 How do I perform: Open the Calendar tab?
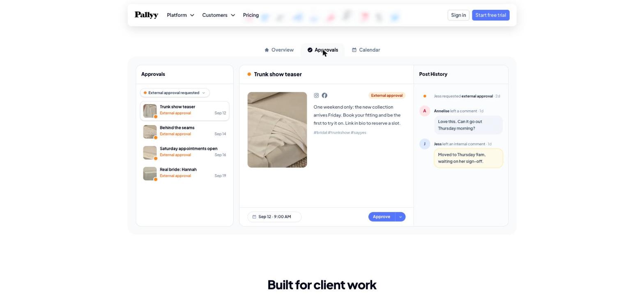366,50
